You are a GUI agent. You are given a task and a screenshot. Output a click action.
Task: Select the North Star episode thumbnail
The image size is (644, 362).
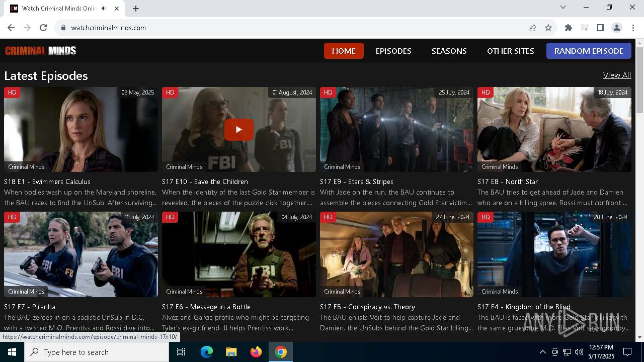coord(554,130)
